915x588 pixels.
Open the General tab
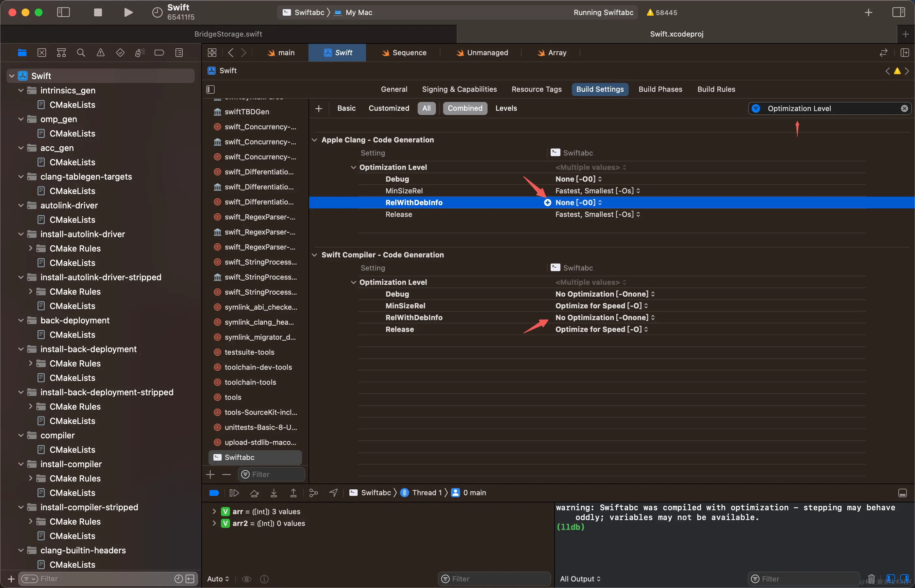[394, 90]
